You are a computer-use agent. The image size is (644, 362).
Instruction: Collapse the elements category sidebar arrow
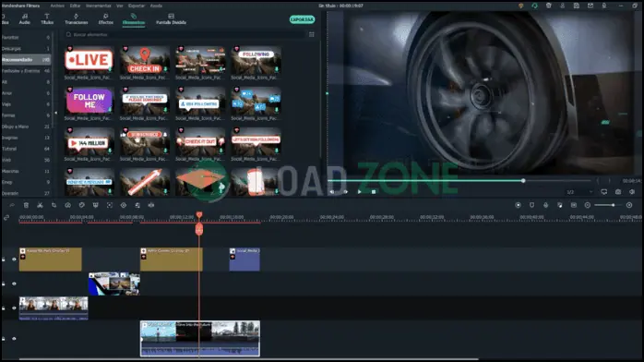click(56, 113)
